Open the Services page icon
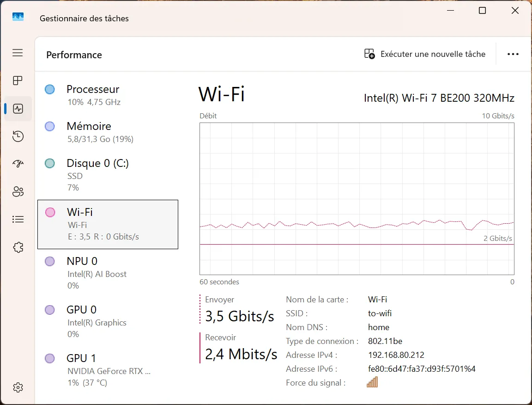This screenshot has height=405, width=532. click(18, 247)
